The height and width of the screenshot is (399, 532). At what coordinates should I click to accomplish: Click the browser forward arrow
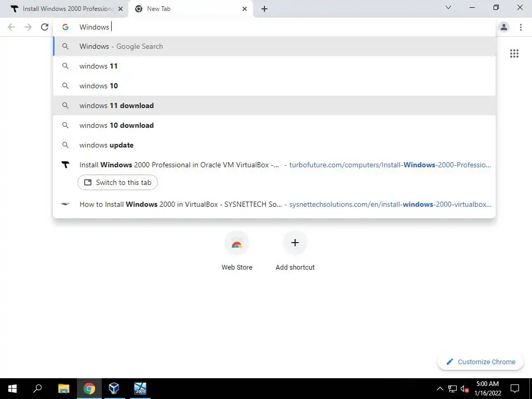pos(28,27)
